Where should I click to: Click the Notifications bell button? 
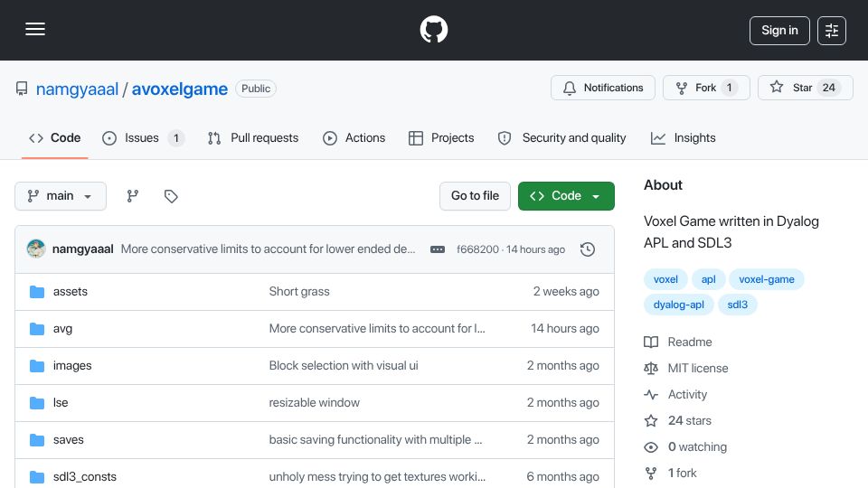coord(603,88)
